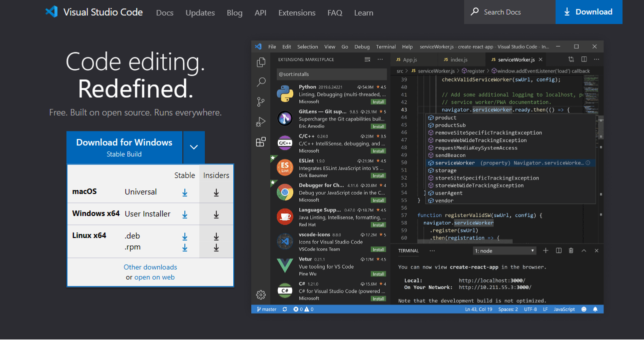The height and width of the screenshot is (345, 644).
Task: Open the Debug icon in the activity bar
Action: (x=261, y=122)
